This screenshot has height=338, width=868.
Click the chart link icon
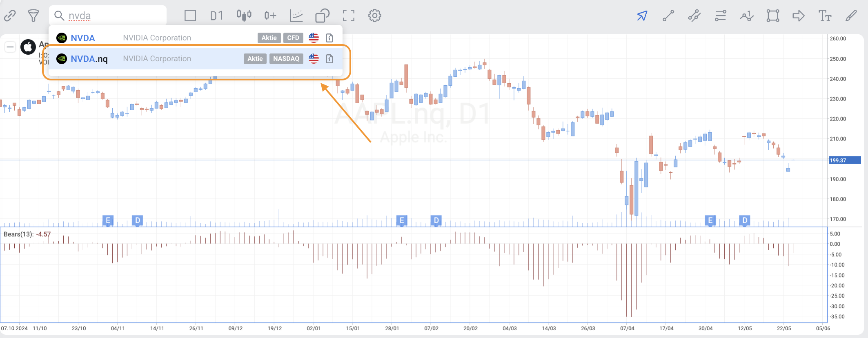tap(10, 16)
